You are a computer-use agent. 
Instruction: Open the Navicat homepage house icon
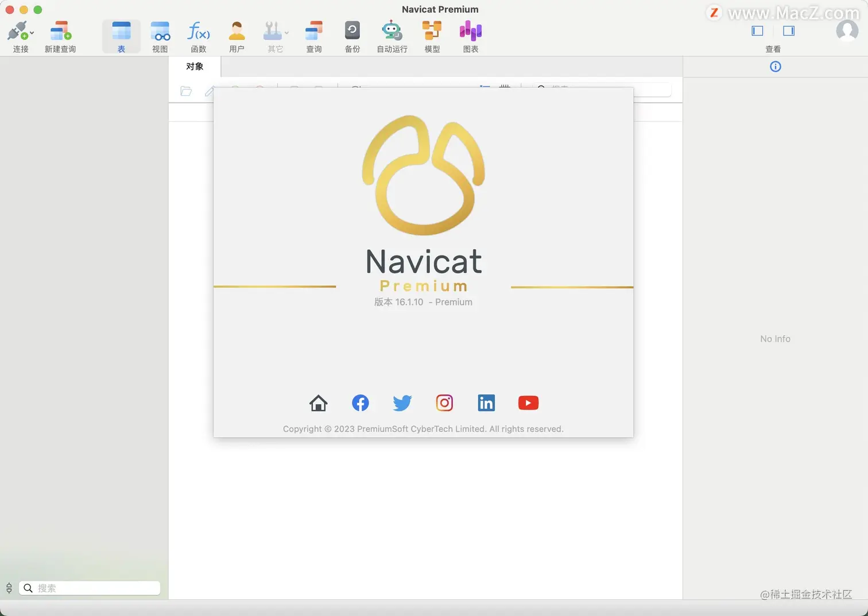click(319, 403)
